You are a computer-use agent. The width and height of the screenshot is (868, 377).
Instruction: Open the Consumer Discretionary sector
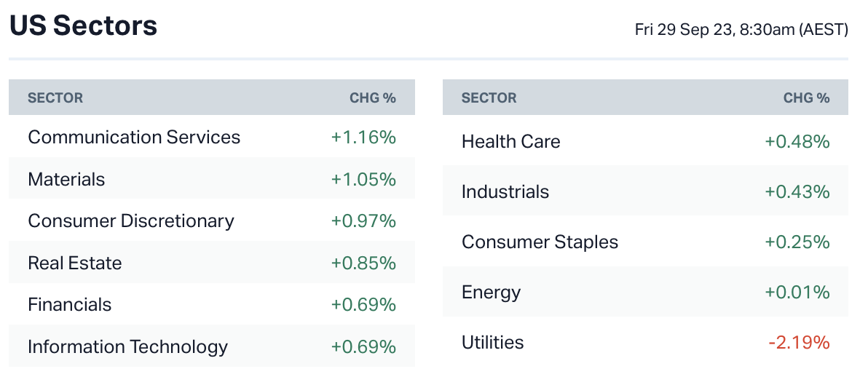pos(131,221)
